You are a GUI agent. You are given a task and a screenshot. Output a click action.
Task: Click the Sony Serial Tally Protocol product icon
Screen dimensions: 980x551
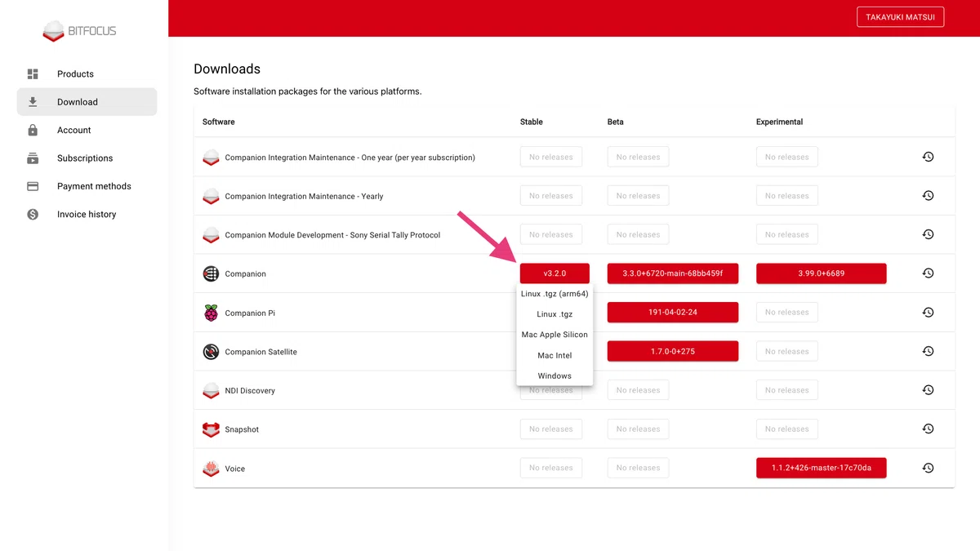[211, 235]
